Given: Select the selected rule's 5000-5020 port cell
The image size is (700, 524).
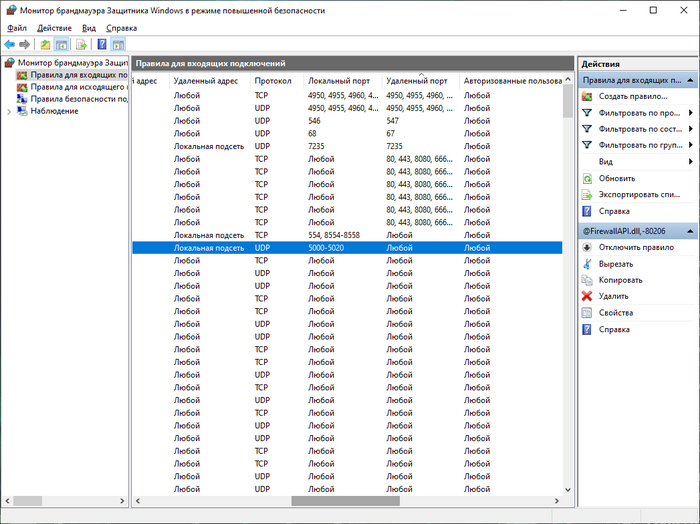Looking at the screenshot, I should point(326,248).
